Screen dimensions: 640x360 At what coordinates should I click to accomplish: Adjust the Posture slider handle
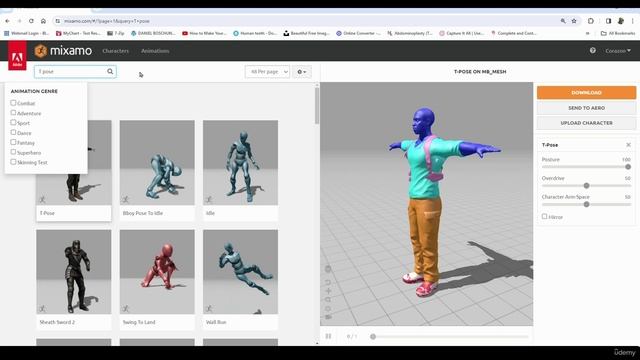click(628, 167)
